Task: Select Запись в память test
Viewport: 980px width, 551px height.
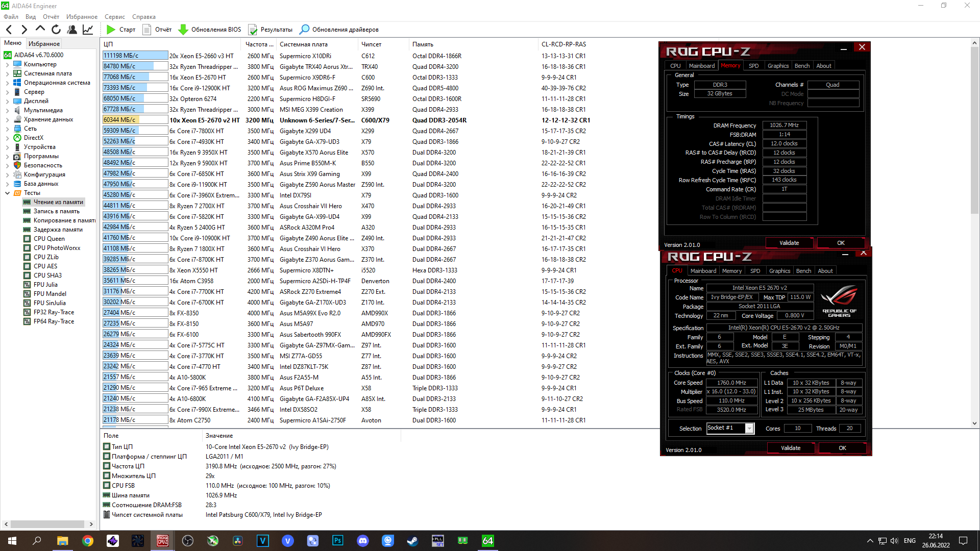Action: pyautogui.click(x=56, y=211)
